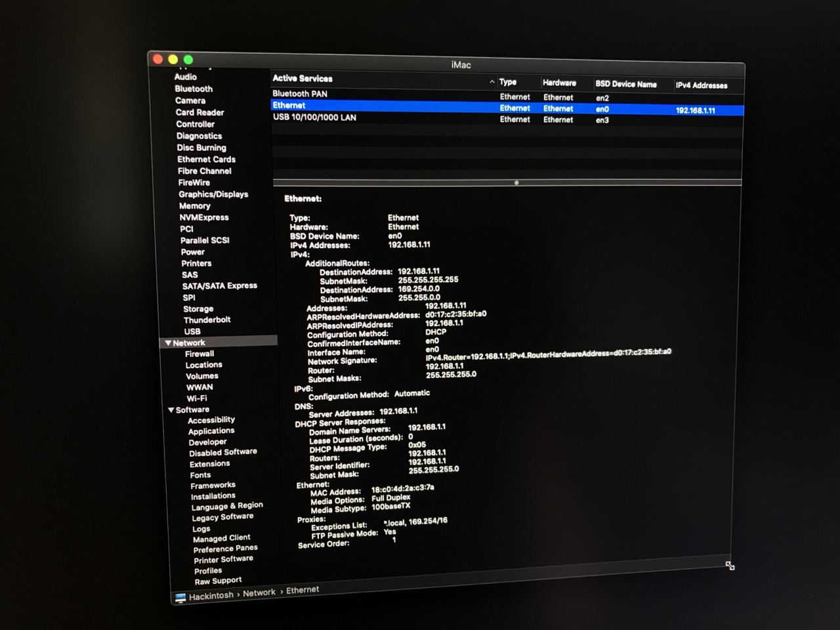Click the window resize handle icon
The width and height of the screenshot is (840, 630).
click(x=730, y=566)
